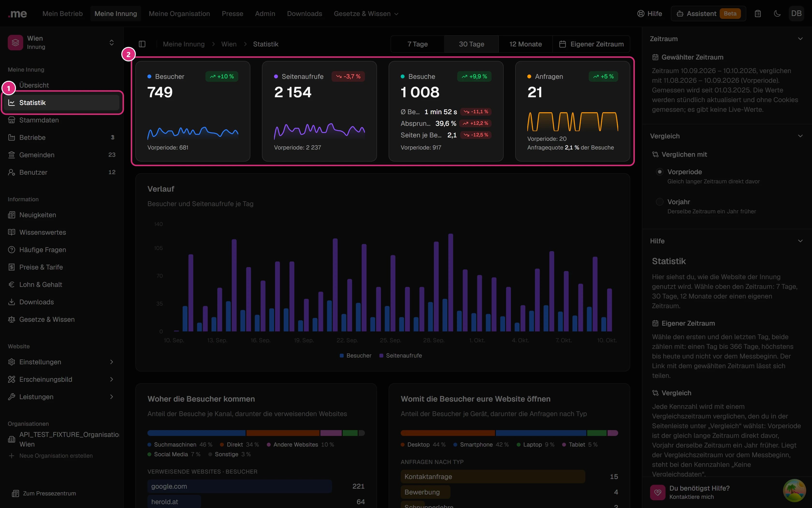Image resolution: width=812 pixels, height=508 pixels.
Task: Open Betriebe in the sidebar
Action: [x=62, y=137]
